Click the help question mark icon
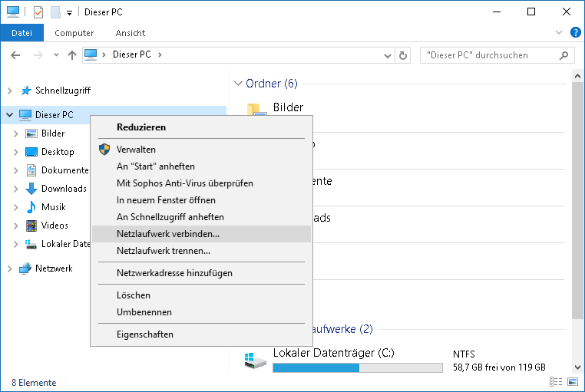This screenshot has height=392, width=585. pyautogui.click(x=575, y=33)
